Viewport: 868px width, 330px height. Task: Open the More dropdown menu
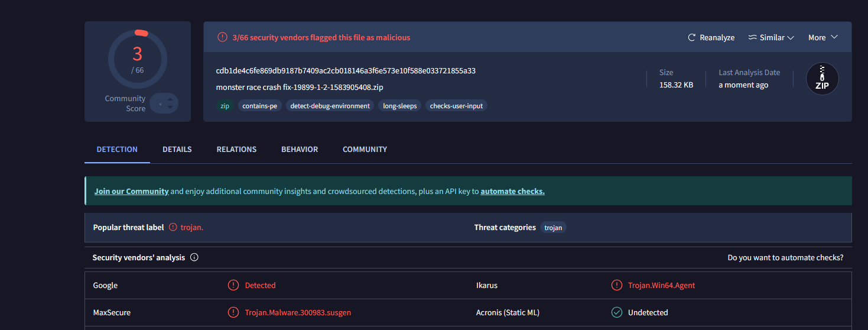click(x=823, y=37)
